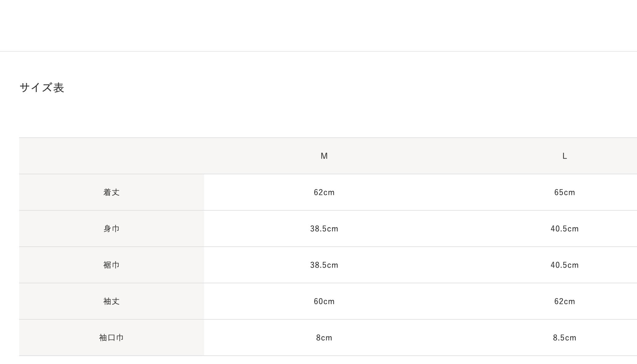Click the M size 着丈 value 62cm
Image resolution: width=637 pixels, height=364 pixels.
[324, 192]
